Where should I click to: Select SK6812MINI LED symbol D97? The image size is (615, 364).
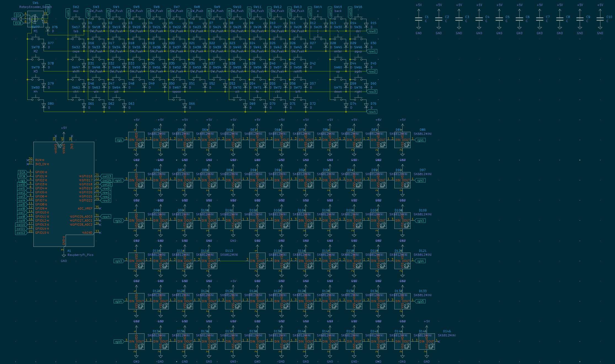click(402, 180)
